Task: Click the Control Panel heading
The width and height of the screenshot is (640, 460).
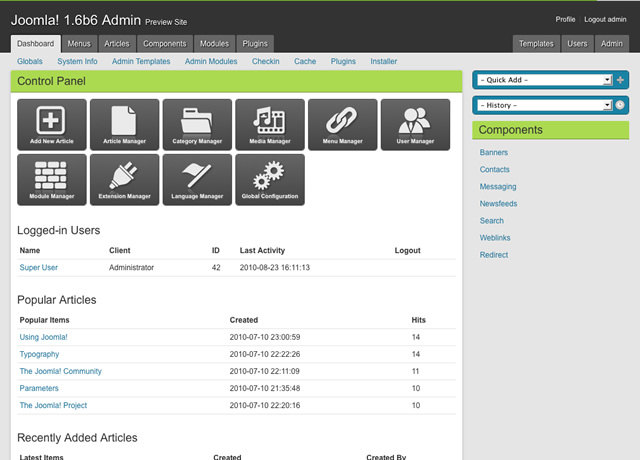Action: (x=51, y=81)
